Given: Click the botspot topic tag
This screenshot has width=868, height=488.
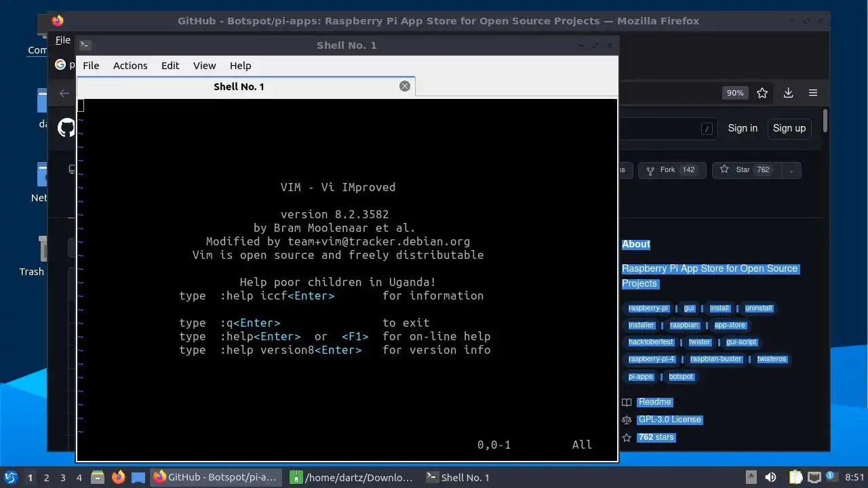Looking at the screenshot, I should pos(682,377).
